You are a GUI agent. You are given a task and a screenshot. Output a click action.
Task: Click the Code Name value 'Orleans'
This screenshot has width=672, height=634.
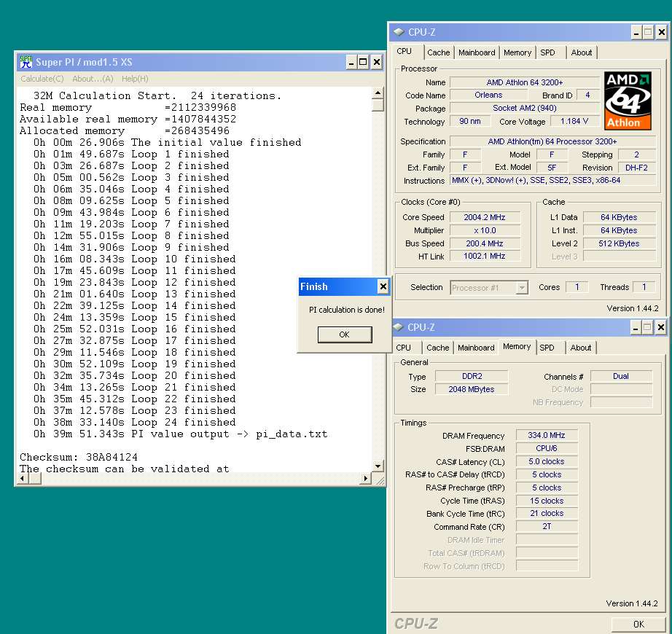point(488,95)
